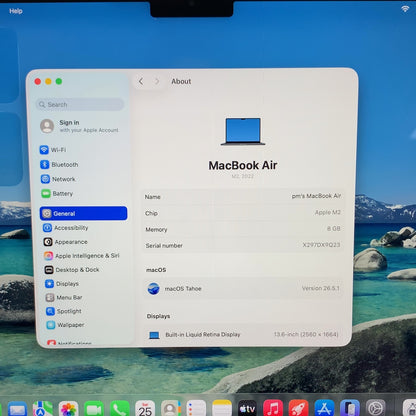Select Network in the sidebar
Screen dimensions: 416x416
tap(58, 179)
